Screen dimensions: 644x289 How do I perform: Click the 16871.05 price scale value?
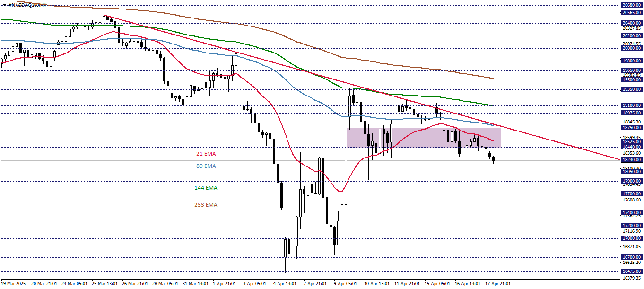tap(632, 247)
